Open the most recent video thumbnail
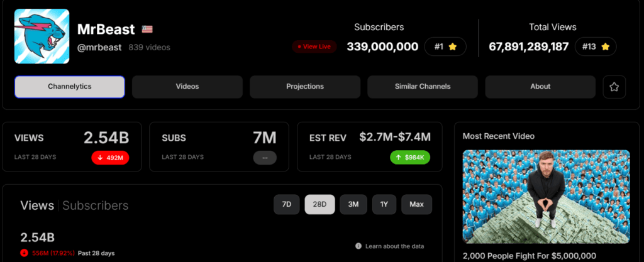The width and height of the screenshot is (644, 262). point(547,197)
